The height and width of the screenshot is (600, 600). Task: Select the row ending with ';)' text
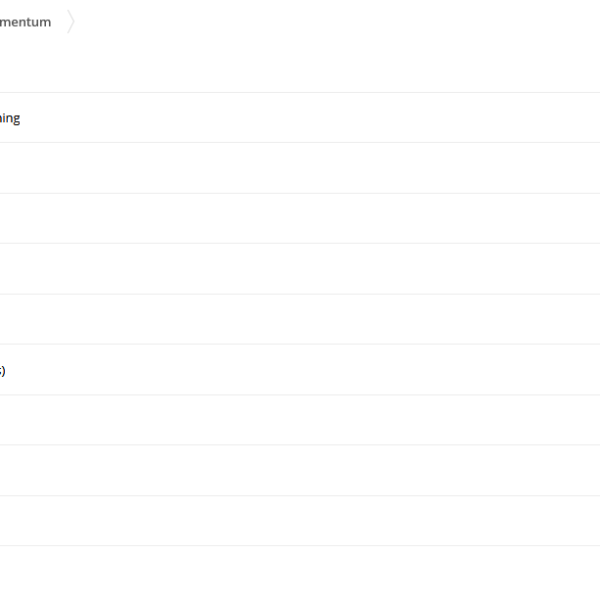tap(300, 370)
